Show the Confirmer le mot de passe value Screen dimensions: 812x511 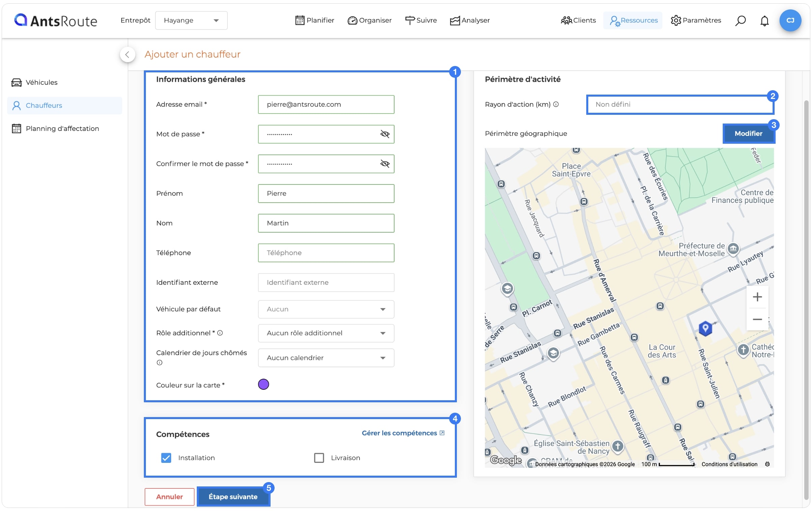384,164
